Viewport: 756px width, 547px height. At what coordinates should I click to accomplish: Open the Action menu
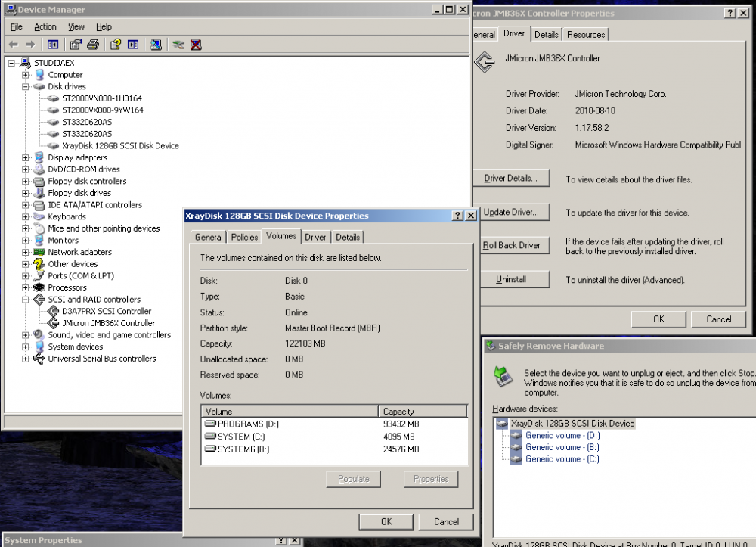[45, 26]
